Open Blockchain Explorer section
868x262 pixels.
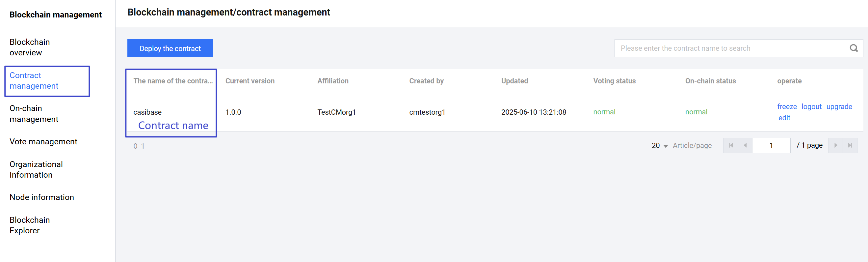tap(30, 225)
